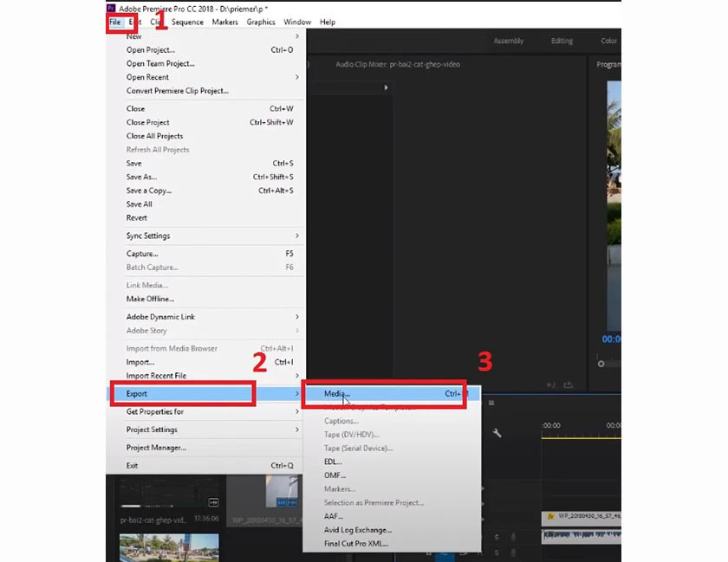Screen dimensions: 728x562
Task: Expand the New submenu in the File menu
Action: click(x=133, y=36)
